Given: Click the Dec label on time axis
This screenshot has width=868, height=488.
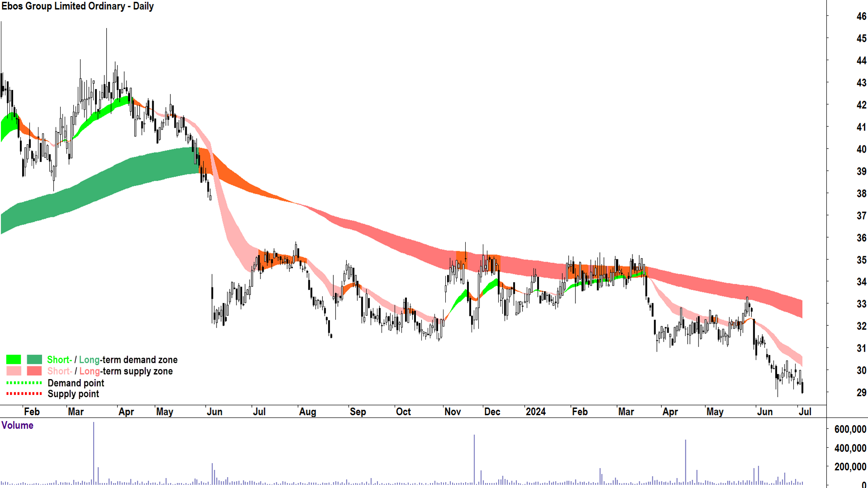Looking at the screenshot, I should click(x=492, y=412).
